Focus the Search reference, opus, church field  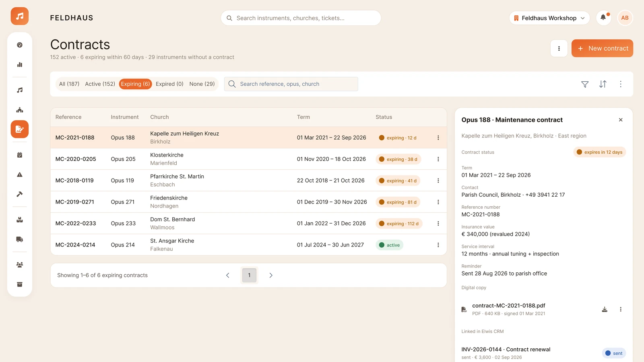click(x=291, y=84)
